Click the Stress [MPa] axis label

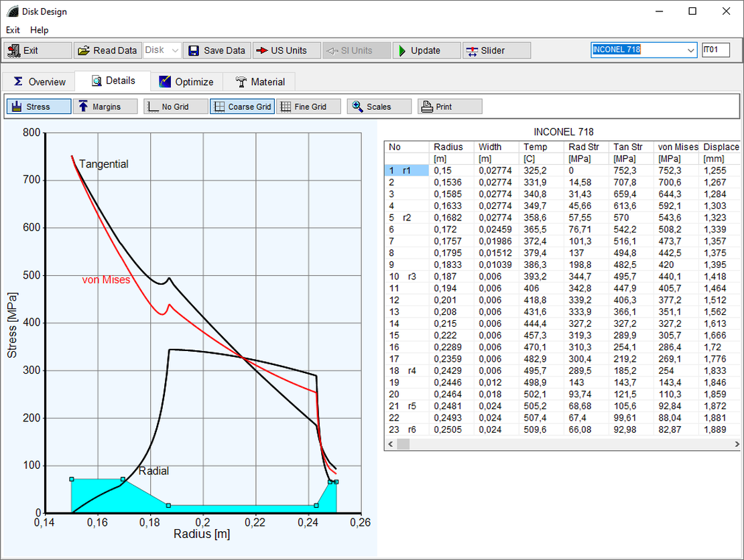12,325
